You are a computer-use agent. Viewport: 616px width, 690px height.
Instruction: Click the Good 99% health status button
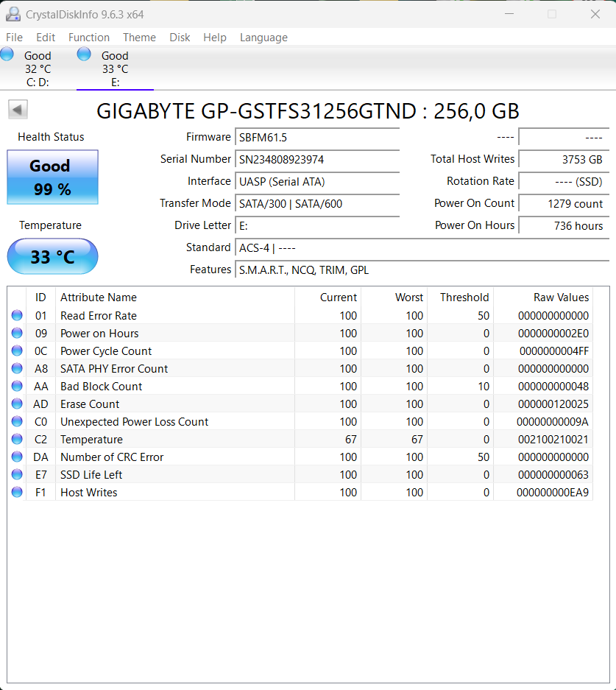tap(52, 177)
